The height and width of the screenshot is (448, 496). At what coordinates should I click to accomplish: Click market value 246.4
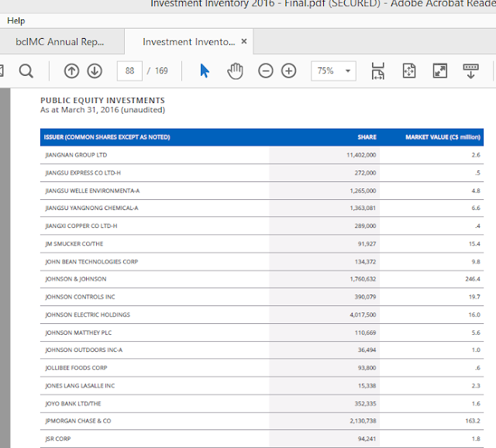click(473, 279)
